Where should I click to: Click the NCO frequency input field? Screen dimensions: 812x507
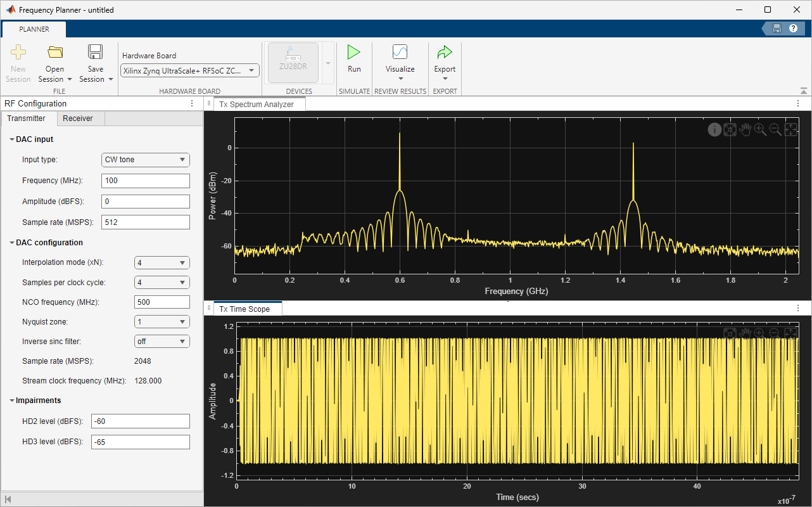point(162,302)
